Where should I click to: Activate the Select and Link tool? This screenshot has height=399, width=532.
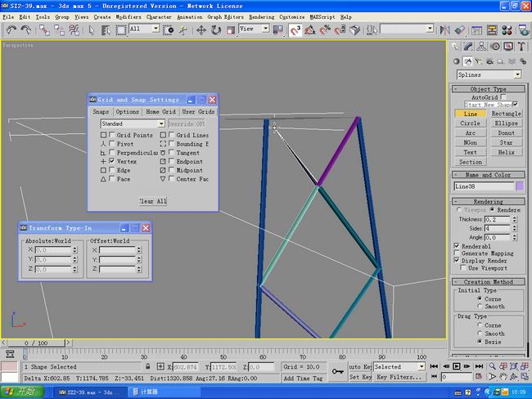pos(44,30)
